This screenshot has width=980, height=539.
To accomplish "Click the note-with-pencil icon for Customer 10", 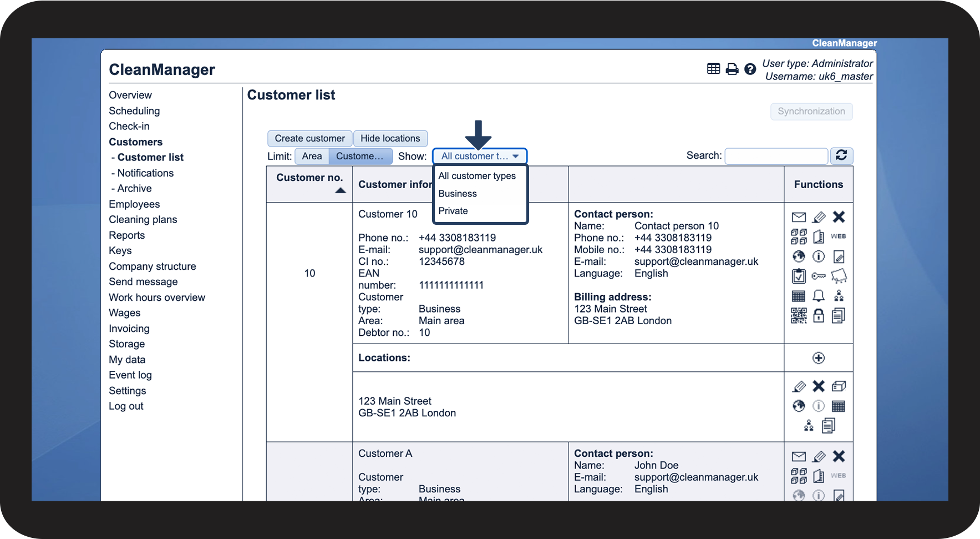I will point(839,256).
